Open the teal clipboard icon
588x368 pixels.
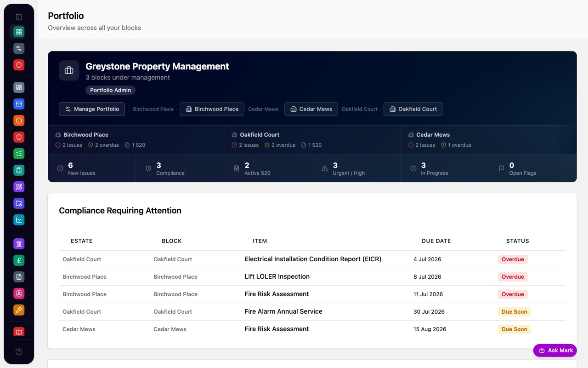(x=19, y=170)
